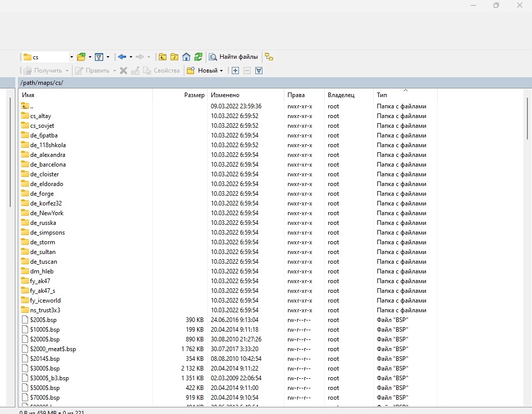Open the cs directory dropdown list
Viewport: 532px width, 414px height.
[71, 57]
